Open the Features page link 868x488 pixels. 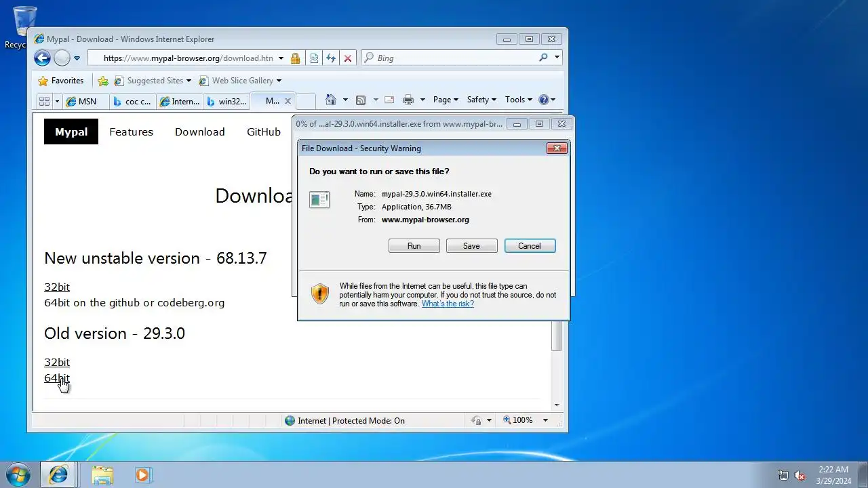(131, 131)
